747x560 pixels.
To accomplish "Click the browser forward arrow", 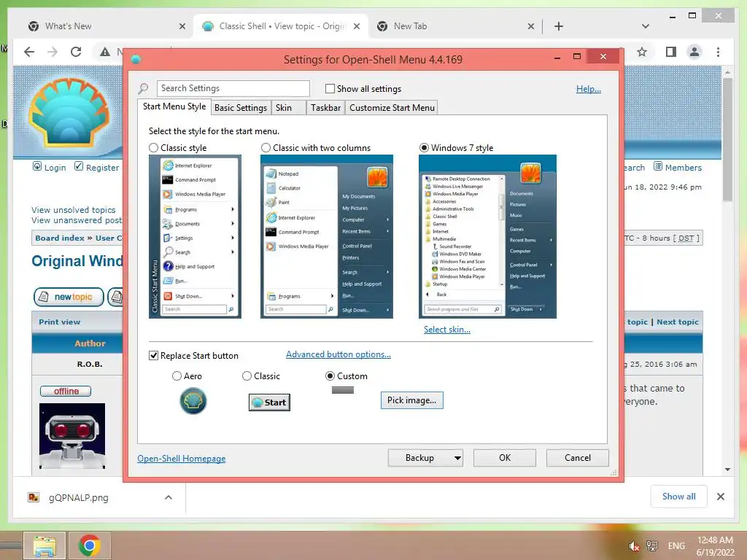I will pos(53,52).
